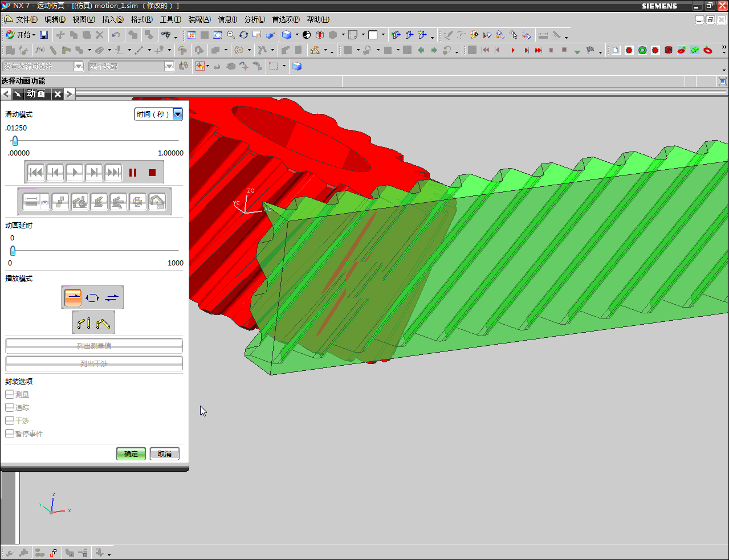Click the red play icon in animation toolbar
729x560 pixels.
513,50
